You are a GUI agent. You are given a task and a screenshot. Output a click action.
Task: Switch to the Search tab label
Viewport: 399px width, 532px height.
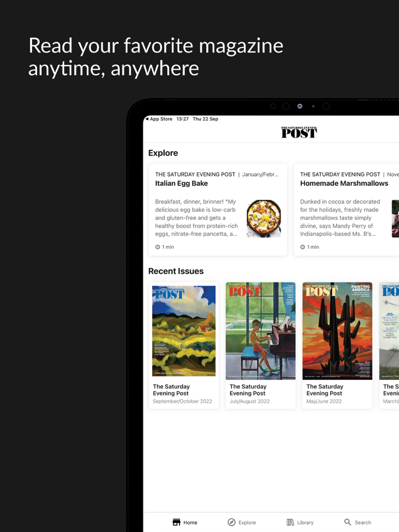(x=363, y=522)
